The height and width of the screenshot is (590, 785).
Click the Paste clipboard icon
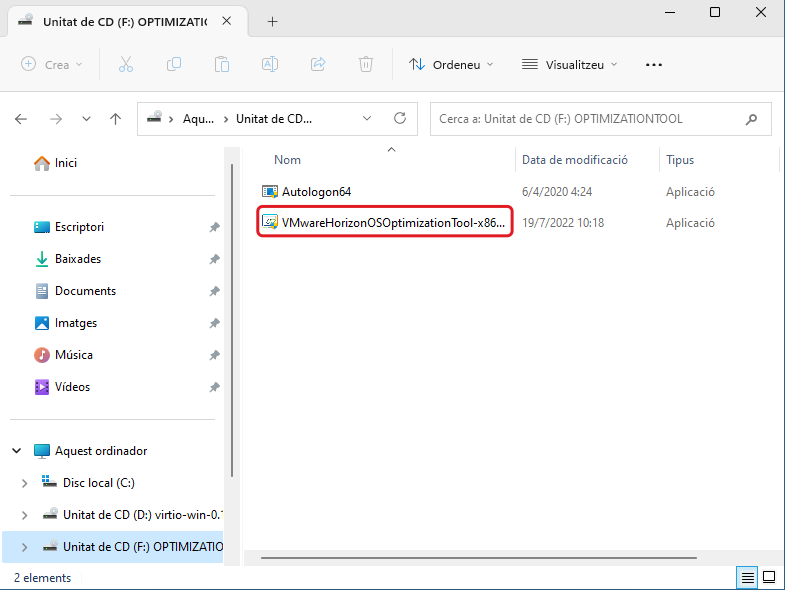[222, 64]
